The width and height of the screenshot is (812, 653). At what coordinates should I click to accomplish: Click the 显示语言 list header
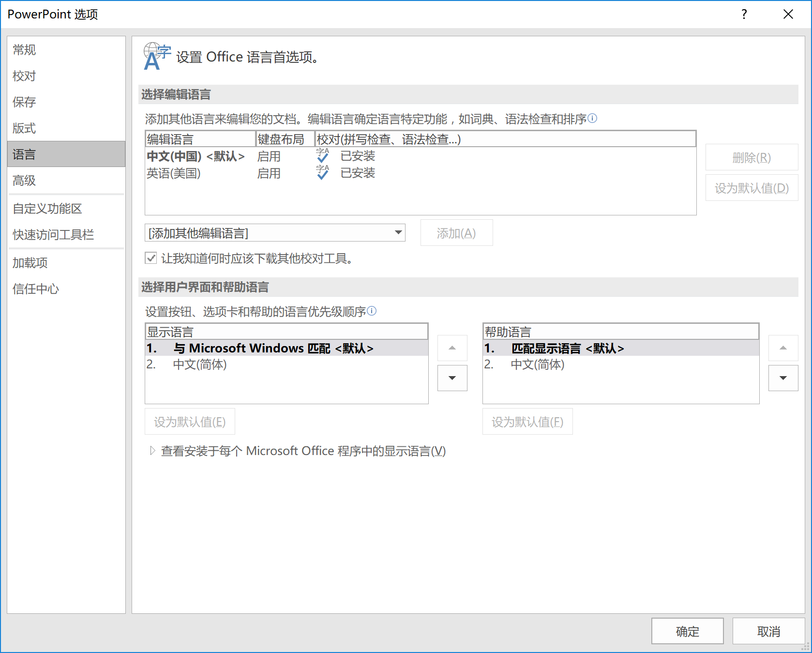coord(286,332)
